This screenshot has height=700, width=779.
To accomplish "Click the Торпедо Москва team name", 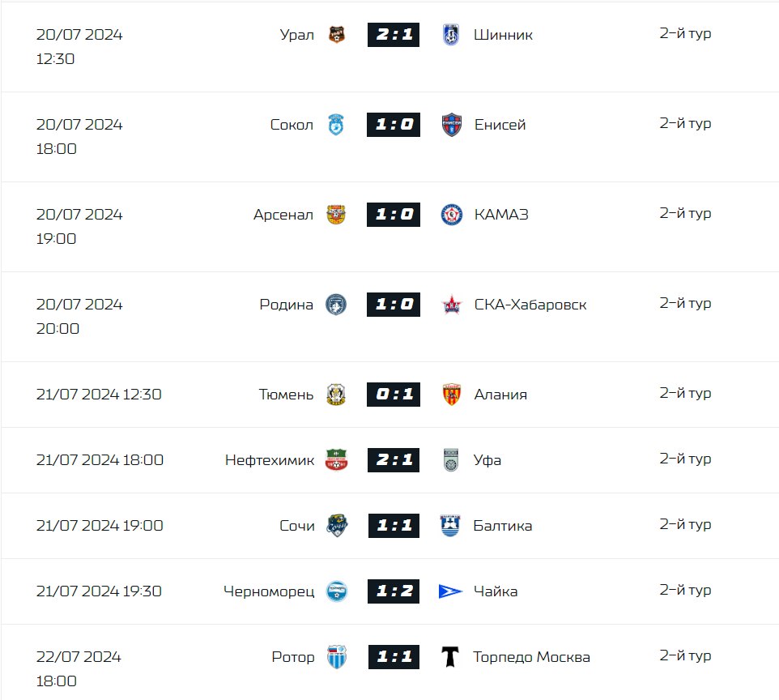I will coord(531,657).
